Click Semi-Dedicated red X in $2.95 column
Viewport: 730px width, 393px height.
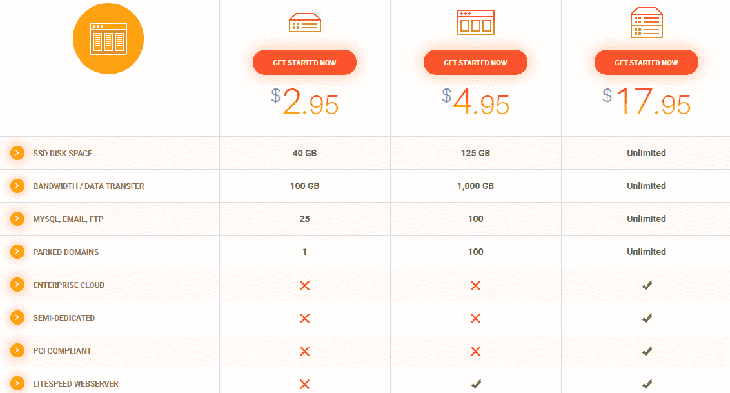point(305,318)
